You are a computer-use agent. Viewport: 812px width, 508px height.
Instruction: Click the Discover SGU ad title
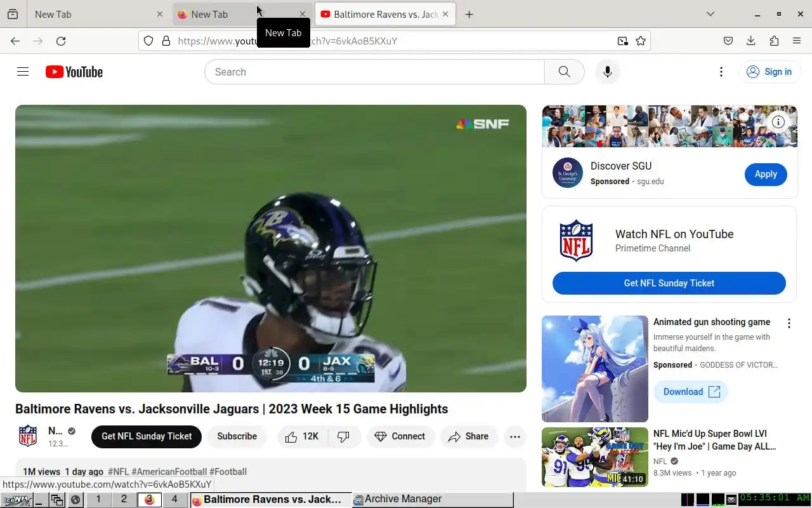coord(621,166)
